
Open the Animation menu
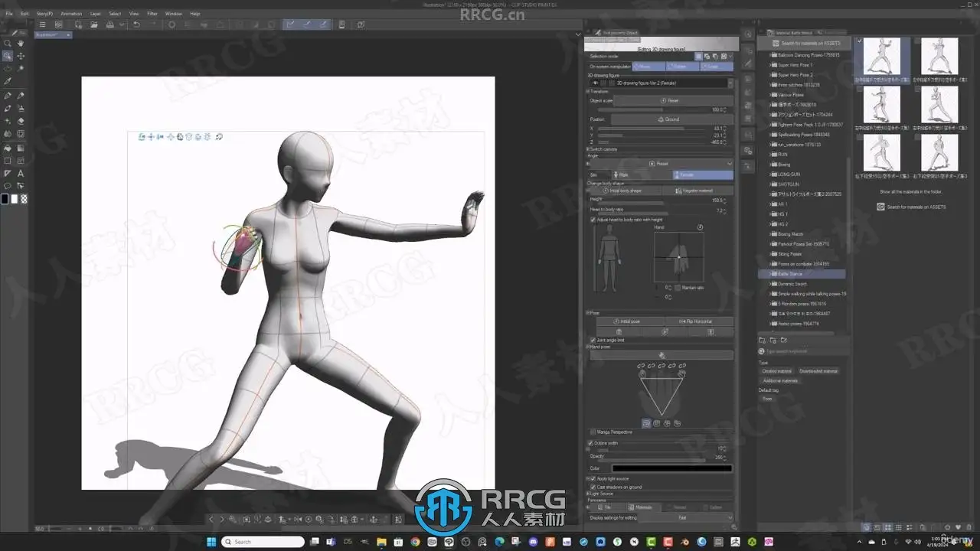(x=71, y=14)
